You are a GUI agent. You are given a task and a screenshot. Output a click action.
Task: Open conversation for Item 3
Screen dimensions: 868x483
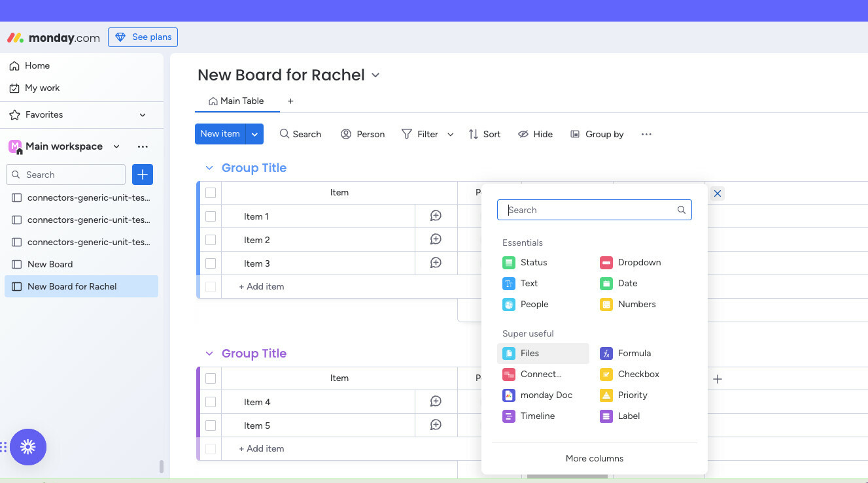[x=436, y=263]
